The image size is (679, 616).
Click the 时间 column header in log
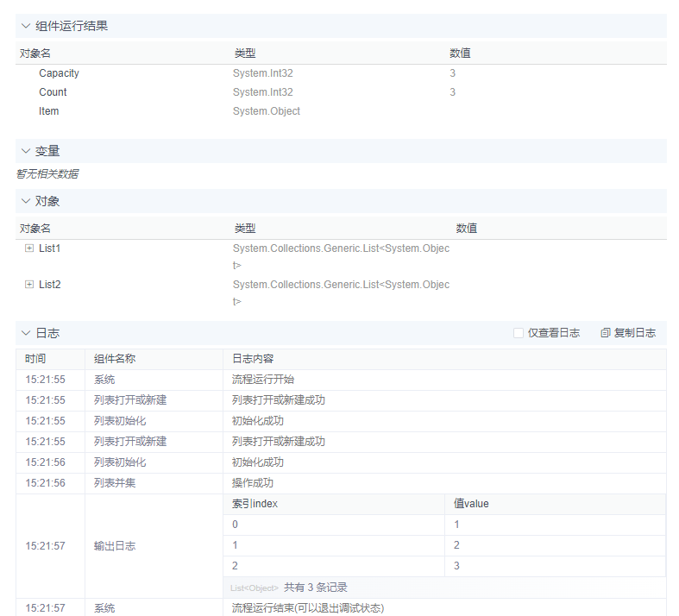35,358
